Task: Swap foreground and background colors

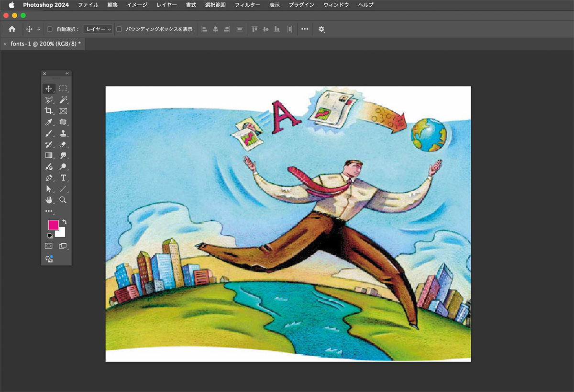Action: 65,222
